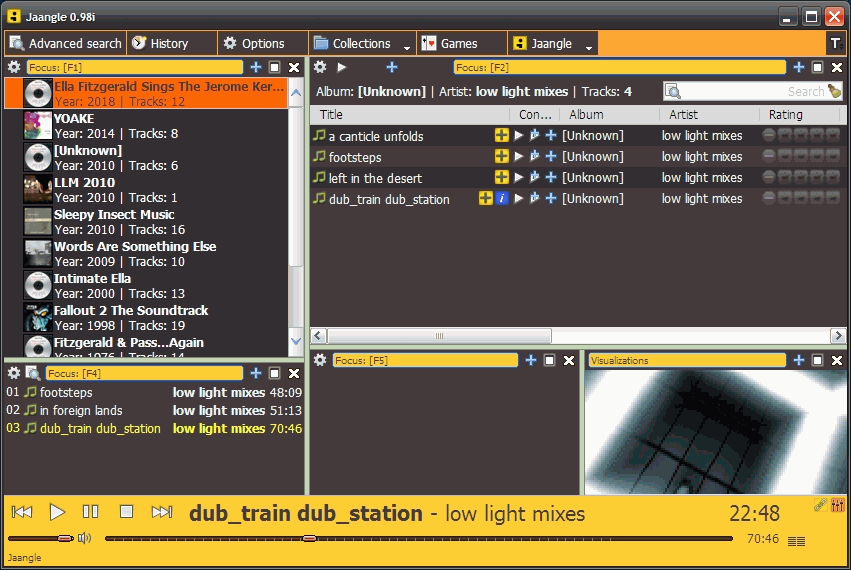Click album list scroll up arrow
Viewport: 851px width, 570px height.
pyautogui.click(x=296, y=93)
